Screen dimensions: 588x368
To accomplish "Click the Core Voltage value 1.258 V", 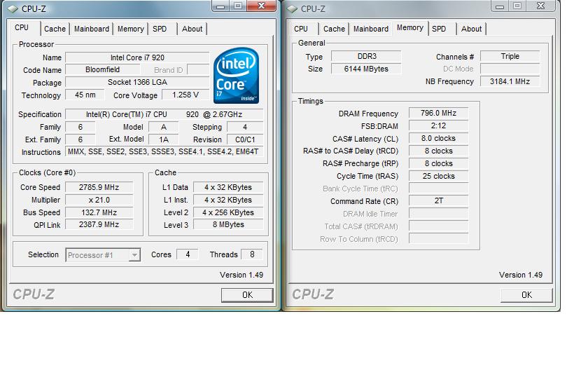I will click(185, 95).
